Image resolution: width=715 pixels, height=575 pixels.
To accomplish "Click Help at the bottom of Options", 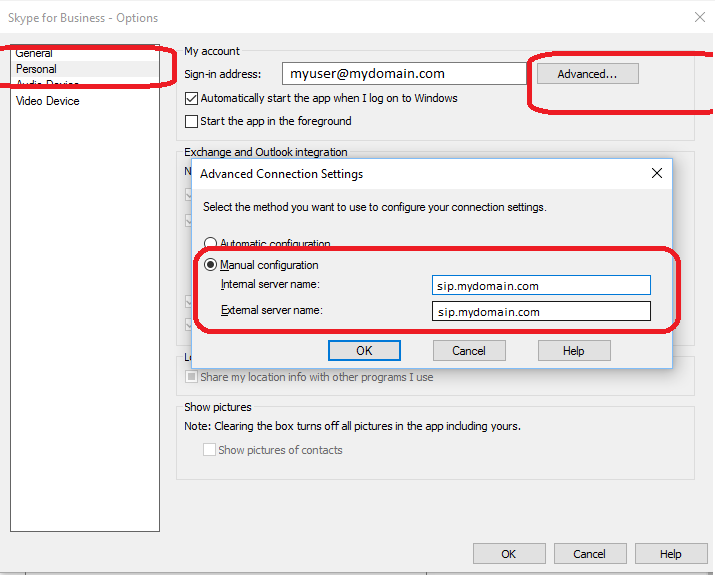I will (x=671, y=554).
